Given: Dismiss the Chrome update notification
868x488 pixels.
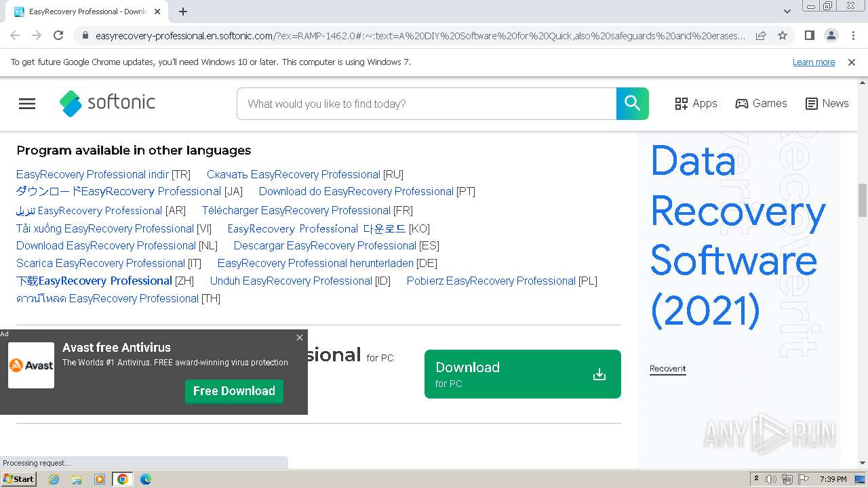Looking at the screenshot, I should [852, 62].
